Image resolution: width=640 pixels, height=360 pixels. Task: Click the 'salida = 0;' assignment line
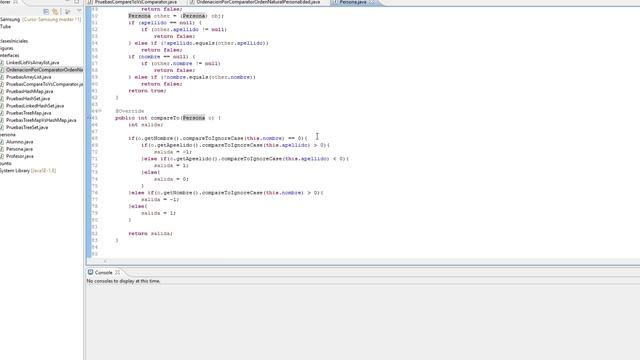pos(171,179)
